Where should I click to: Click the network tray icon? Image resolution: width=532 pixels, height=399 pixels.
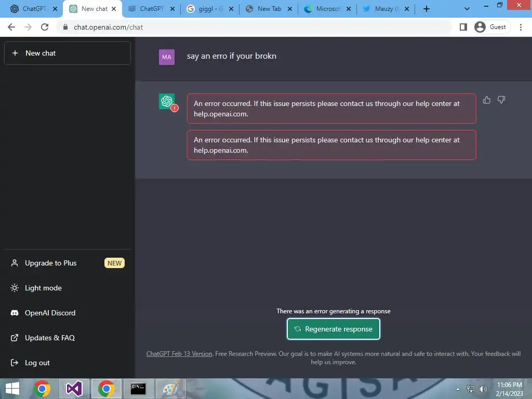(470, 389)
